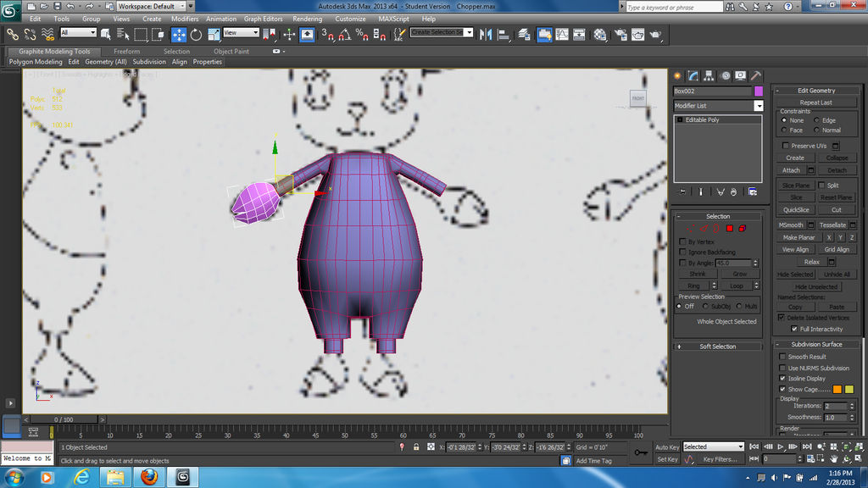Toggle Selection Lock icon in status bar
Image resolution: width=868 pixels, height=488 pixels.
[x=415, y=447]
